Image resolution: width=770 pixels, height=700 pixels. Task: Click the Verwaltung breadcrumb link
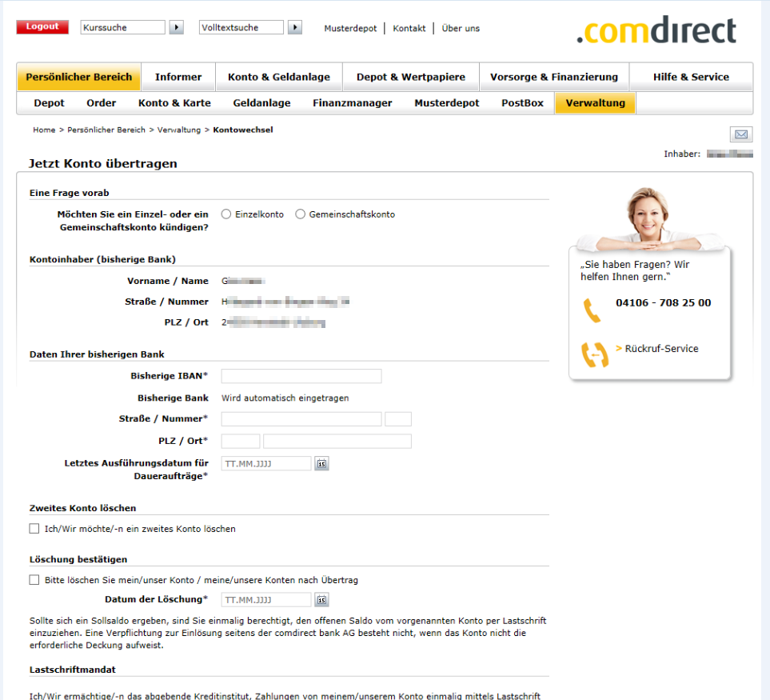coord(179,130)
